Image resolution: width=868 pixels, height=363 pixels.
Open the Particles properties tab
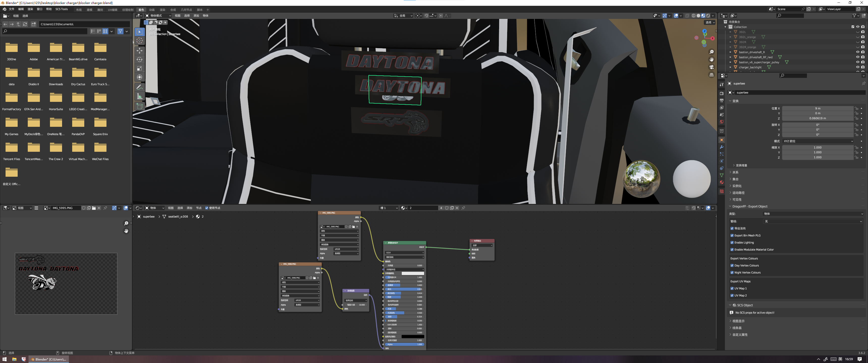point(721,154)
